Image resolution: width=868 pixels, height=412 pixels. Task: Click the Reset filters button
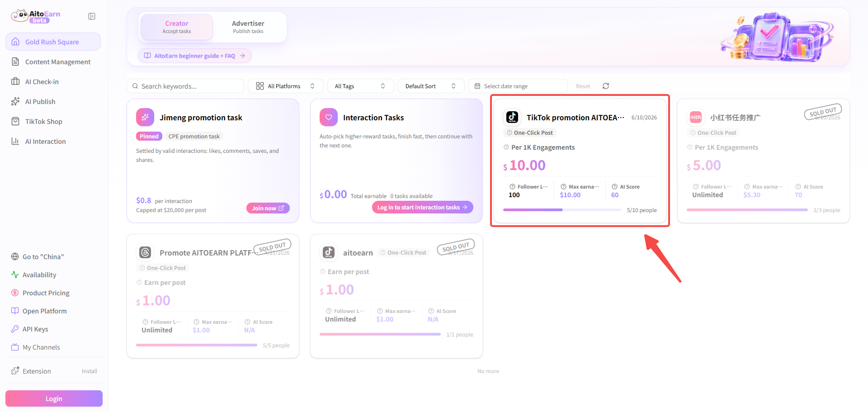tap(583, 86)
